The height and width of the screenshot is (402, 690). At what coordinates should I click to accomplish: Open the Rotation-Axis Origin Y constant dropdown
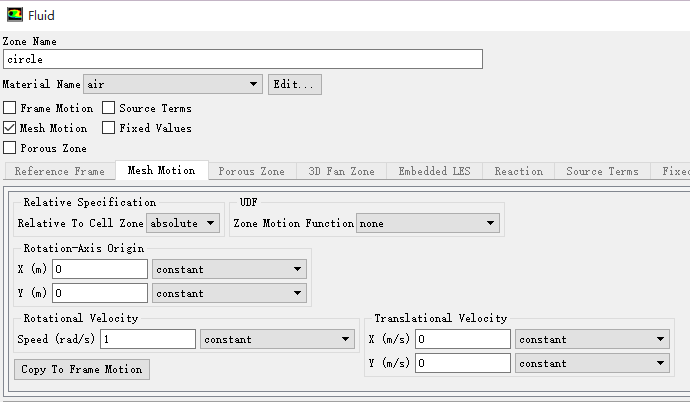(229, 293)
